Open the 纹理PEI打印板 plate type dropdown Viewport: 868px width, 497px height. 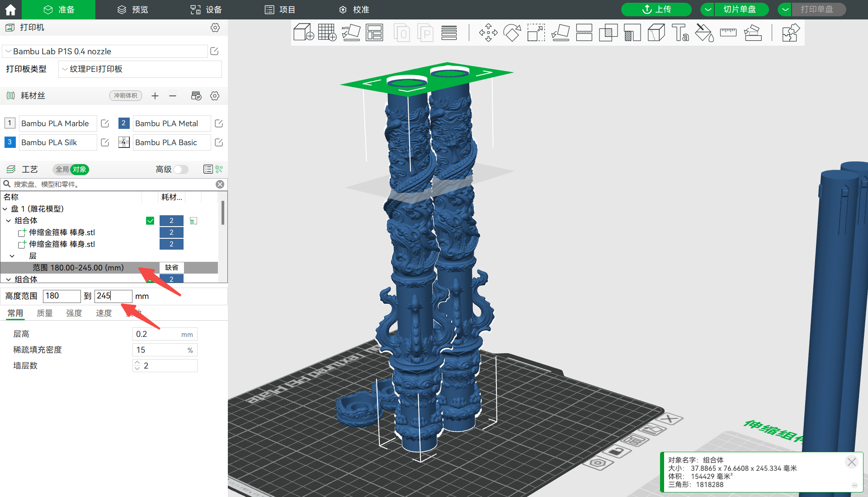tap(140, 69)
